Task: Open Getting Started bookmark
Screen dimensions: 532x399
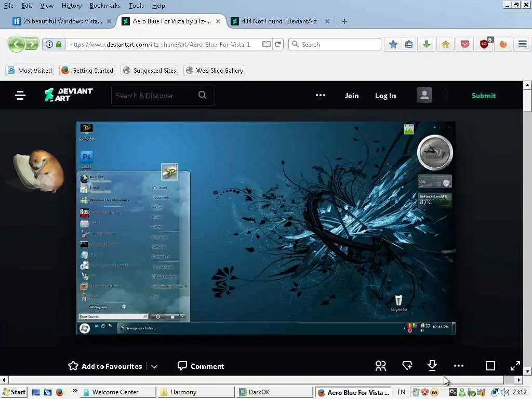Action: point(87,70)
